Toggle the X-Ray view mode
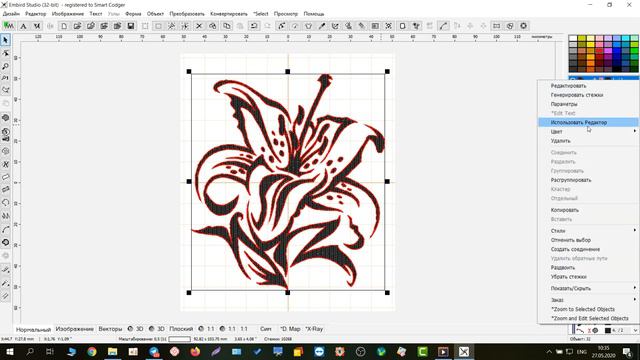This screenshot has width=640, height=360. coord(314,329)
